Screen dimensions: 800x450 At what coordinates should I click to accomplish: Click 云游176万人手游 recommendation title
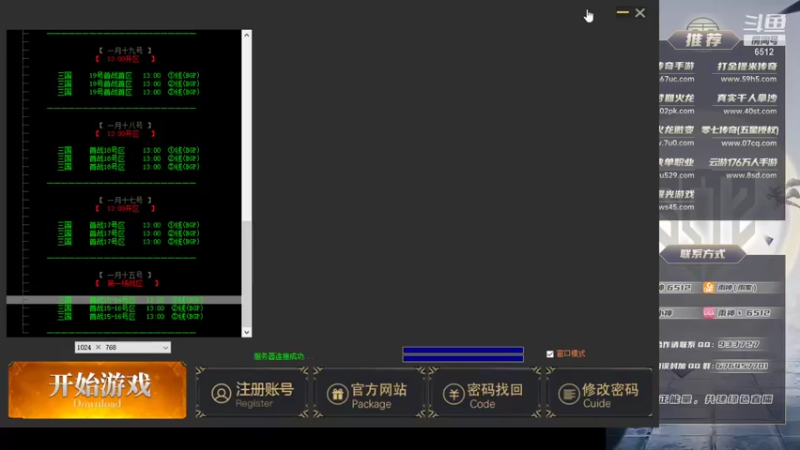click(743, 162)
